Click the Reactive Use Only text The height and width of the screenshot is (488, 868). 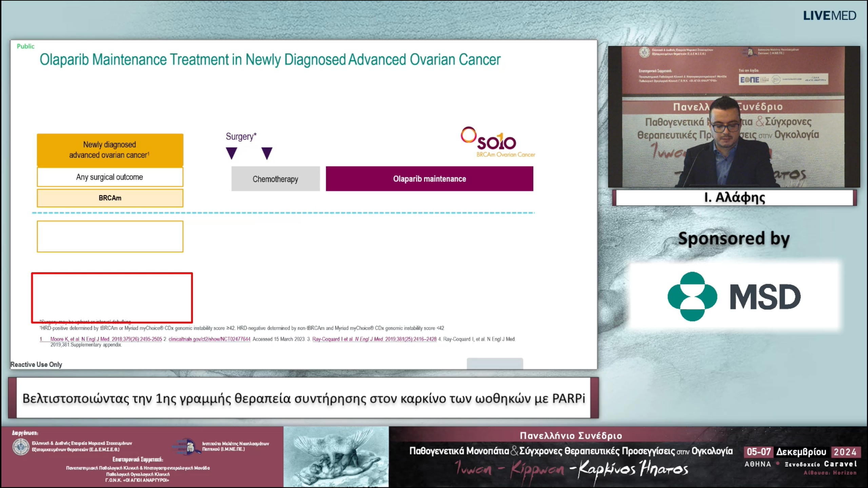36,364
